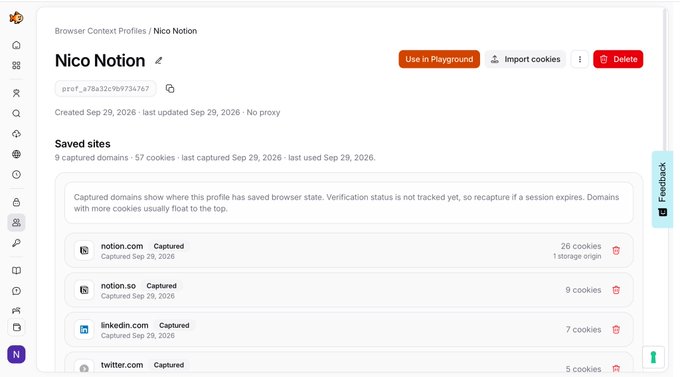Screen dimensions: 680x377
Task: Click the Captured badge next to linkedin.com
Action: coord(174,325)
